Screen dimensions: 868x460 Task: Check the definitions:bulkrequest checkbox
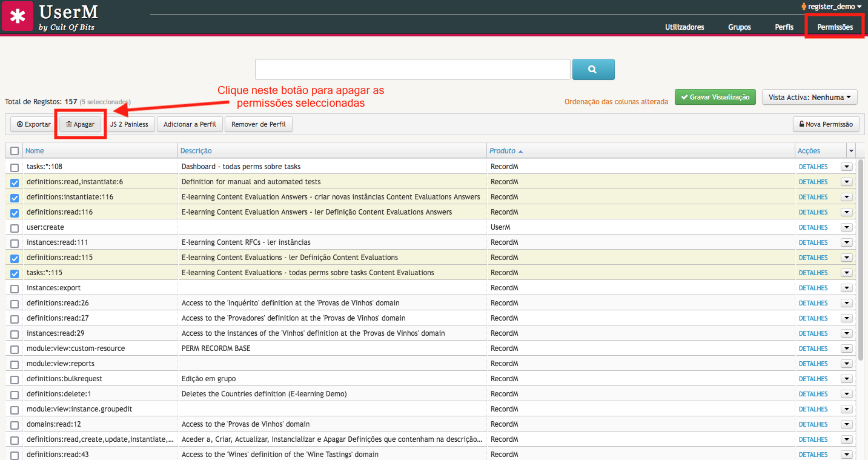15,379
